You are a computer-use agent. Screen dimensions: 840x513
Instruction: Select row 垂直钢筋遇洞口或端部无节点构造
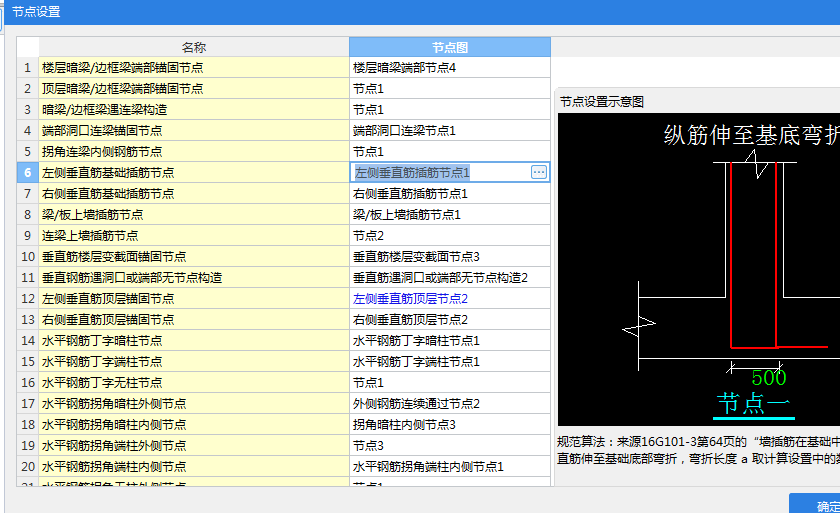(194, 277)
